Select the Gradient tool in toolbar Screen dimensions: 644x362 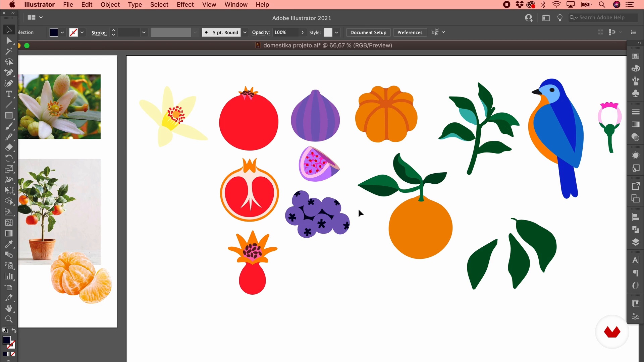coord(9,233)
